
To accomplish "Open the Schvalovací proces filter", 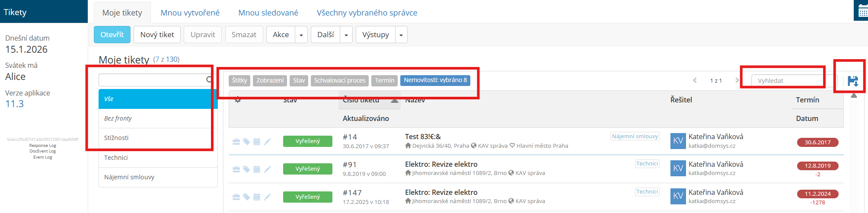I will (x=340, y=80).
